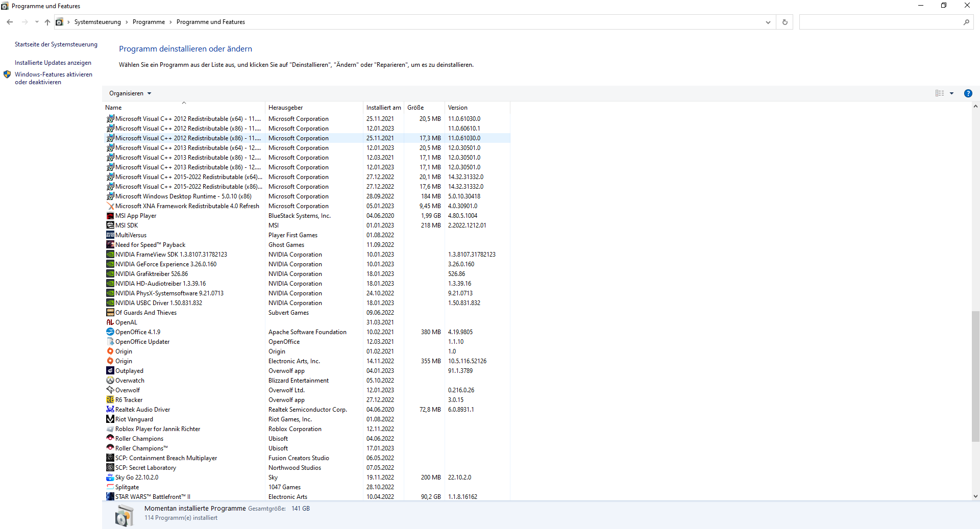The width and height of the screenshot is (980, 529).
Task: Select NVIDIA FrameView SDK entry
Action: click(x=308, y=255)
